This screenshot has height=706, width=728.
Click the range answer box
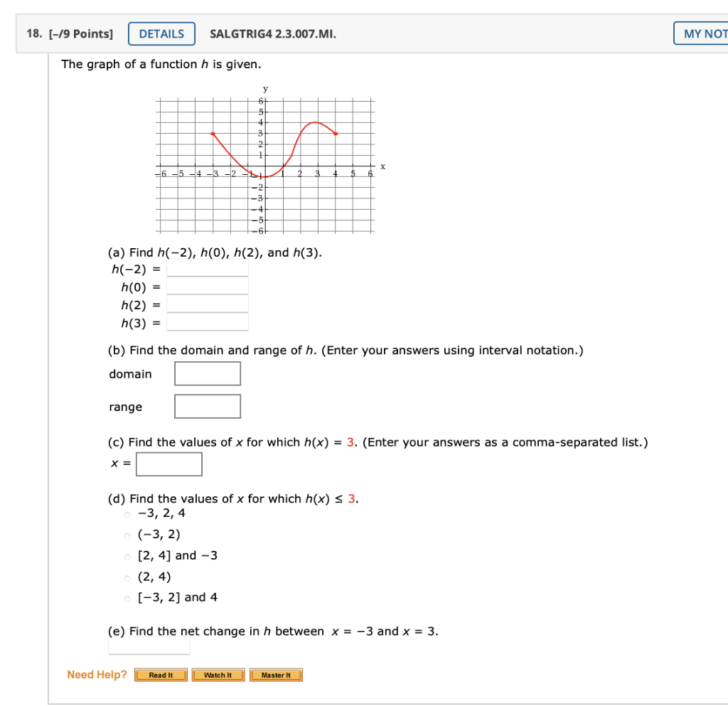207,406
